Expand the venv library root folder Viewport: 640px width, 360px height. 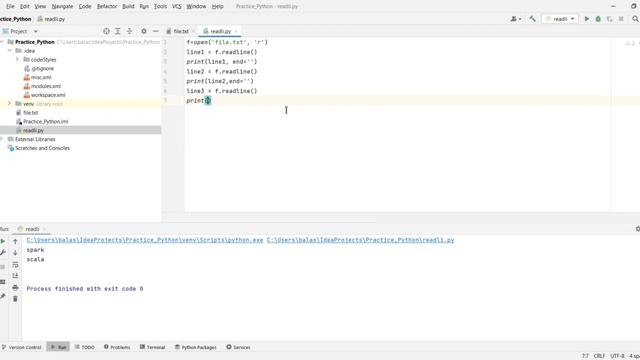click(x=9, y=104)
